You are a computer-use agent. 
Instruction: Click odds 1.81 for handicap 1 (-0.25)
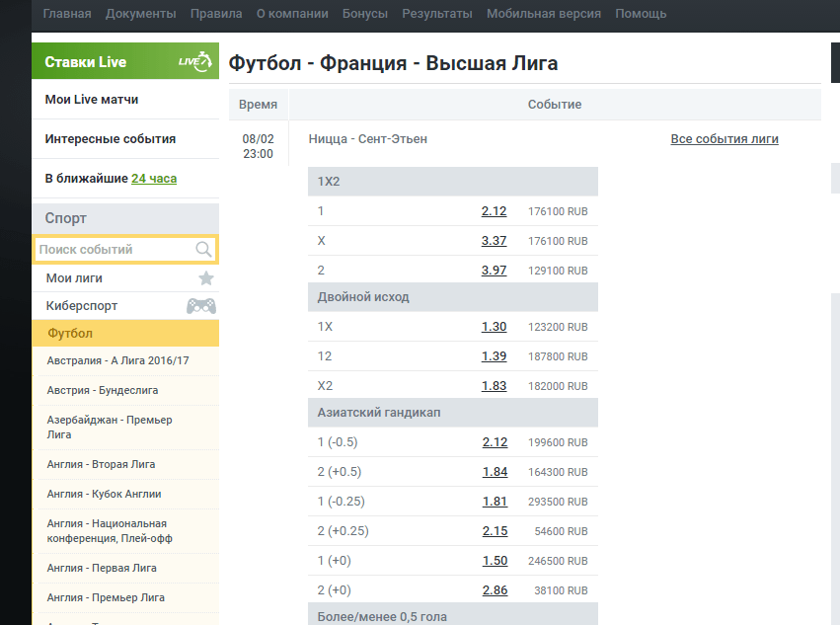point(495,502)
